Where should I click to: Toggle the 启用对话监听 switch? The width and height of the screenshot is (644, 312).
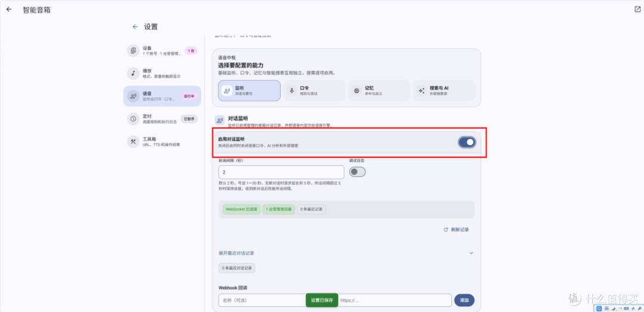[x=467, y=142]
